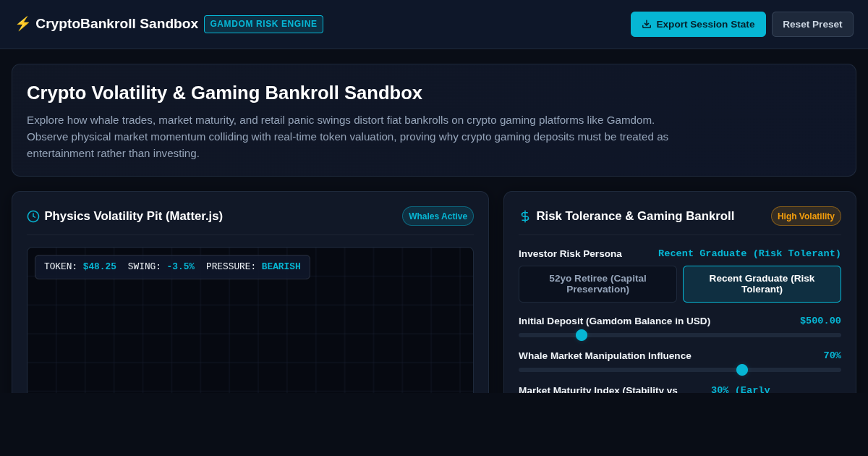This screenshot has height=456, width=868.
Task: Click the clock icon beside Physics Volatility Pit
Action: 33,216
